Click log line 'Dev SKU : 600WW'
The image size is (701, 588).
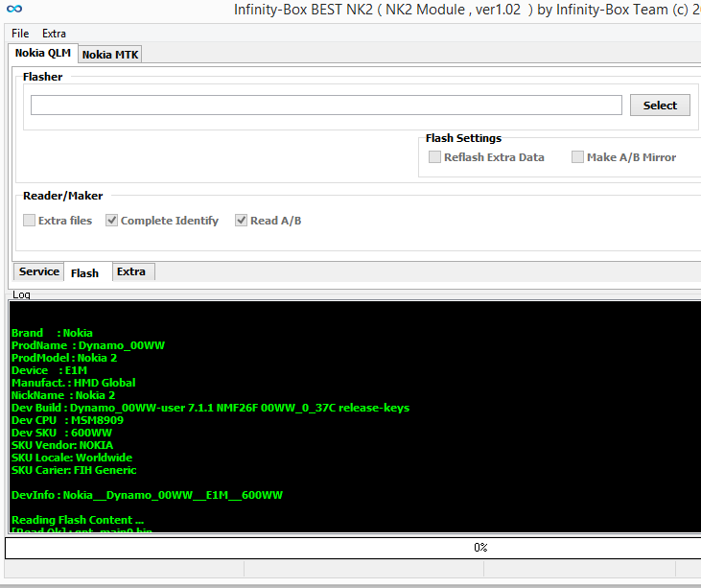pos(61,434)
